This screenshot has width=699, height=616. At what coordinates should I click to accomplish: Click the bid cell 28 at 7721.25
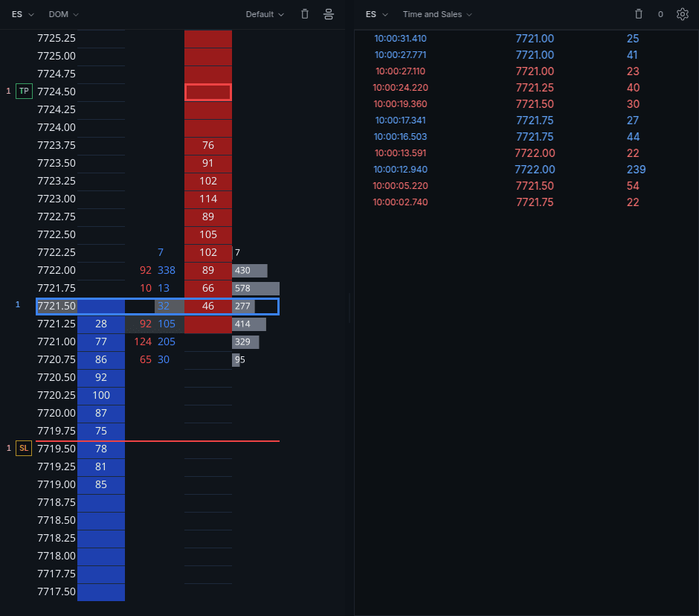(101, 324)
